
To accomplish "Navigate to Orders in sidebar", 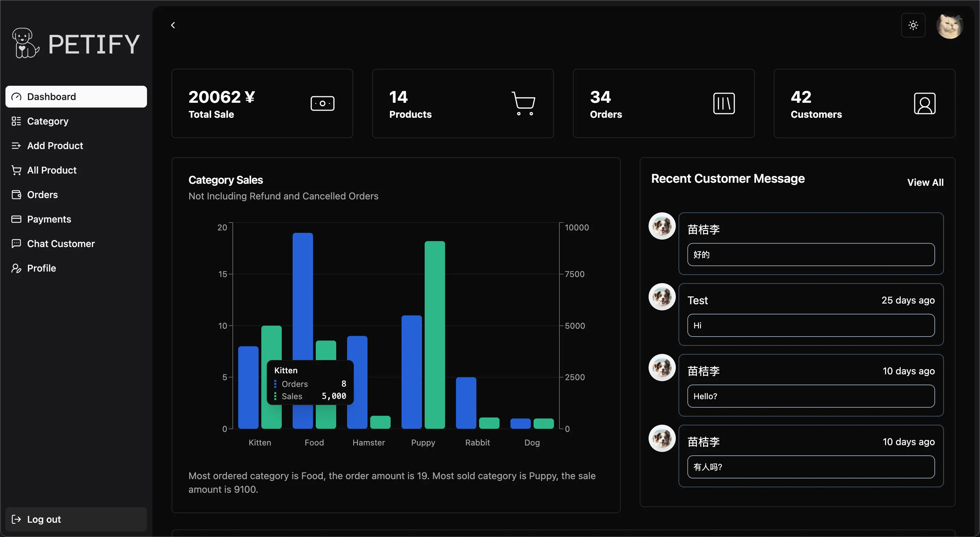I will pyautogui.click(x=42, y=195).
